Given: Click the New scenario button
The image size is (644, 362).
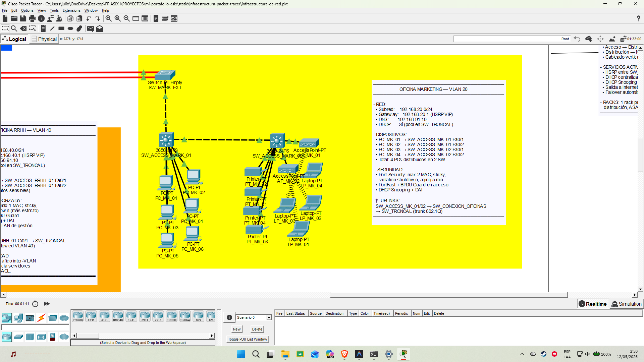Looking at the screenshot, I should 237,329.
